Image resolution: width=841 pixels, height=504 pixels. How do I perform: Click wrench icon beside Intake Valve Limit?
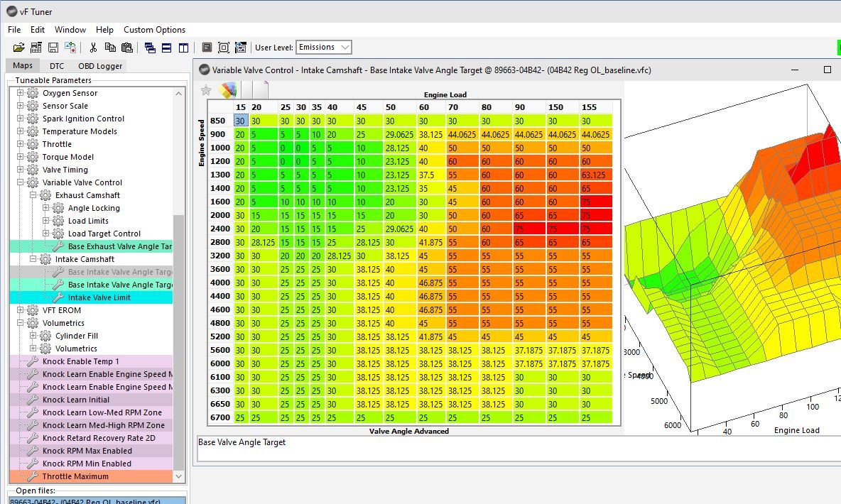58,297
